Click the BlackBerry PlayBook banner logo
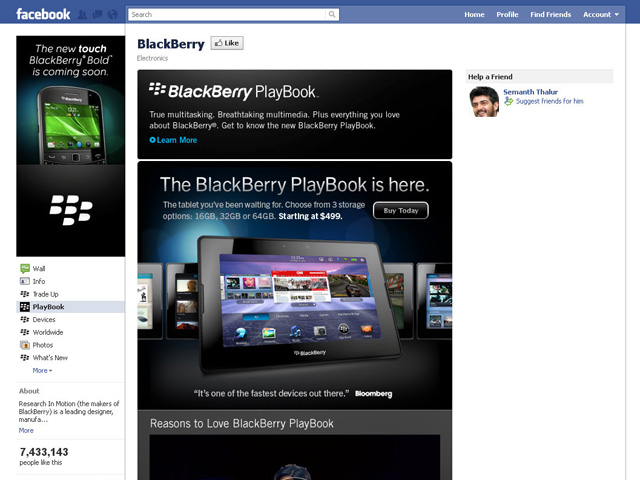Viewport: 640px width, 480px height. tap(234, 91)
